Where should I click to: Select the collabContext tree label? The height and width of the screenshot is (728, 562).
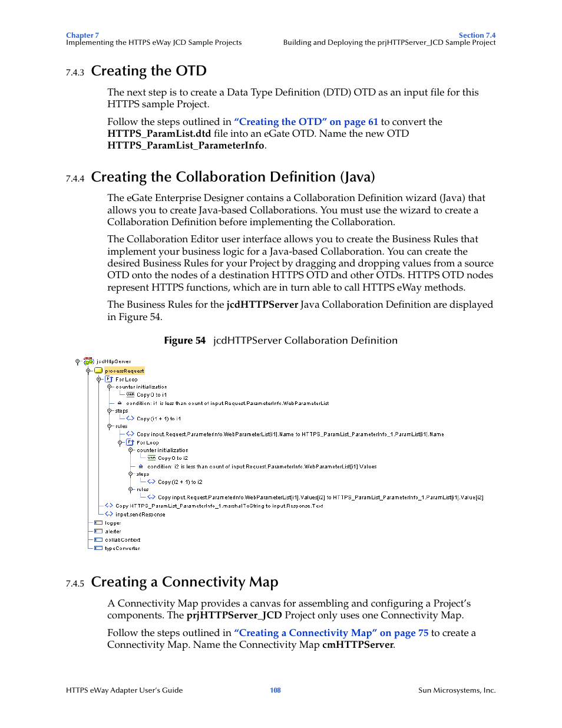123,539
